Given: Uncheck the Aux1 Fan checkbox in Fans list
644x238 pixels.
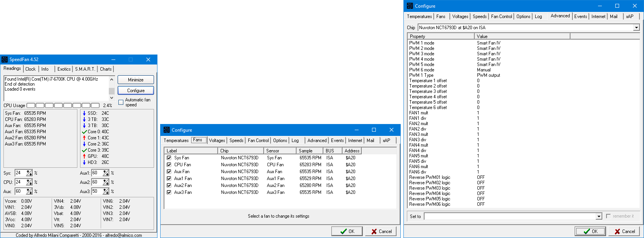Looking at the screenshot, I should tap(169, 178).
